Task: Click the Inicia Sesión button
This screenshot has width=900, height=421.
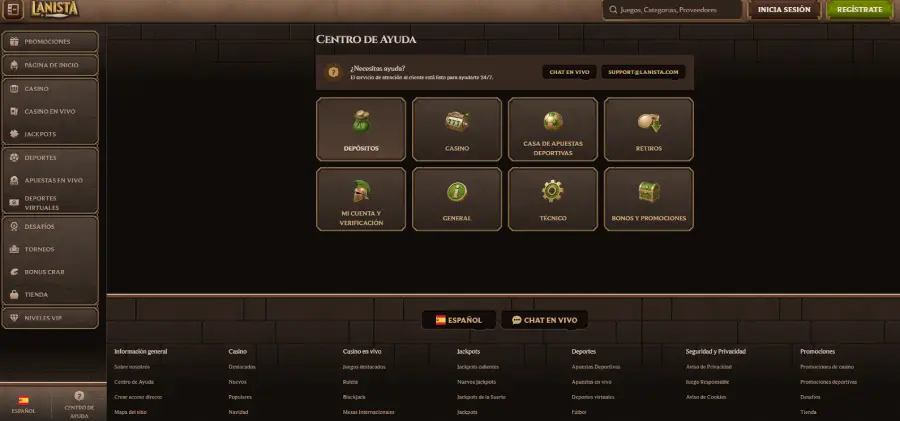Action: (784, 10)
